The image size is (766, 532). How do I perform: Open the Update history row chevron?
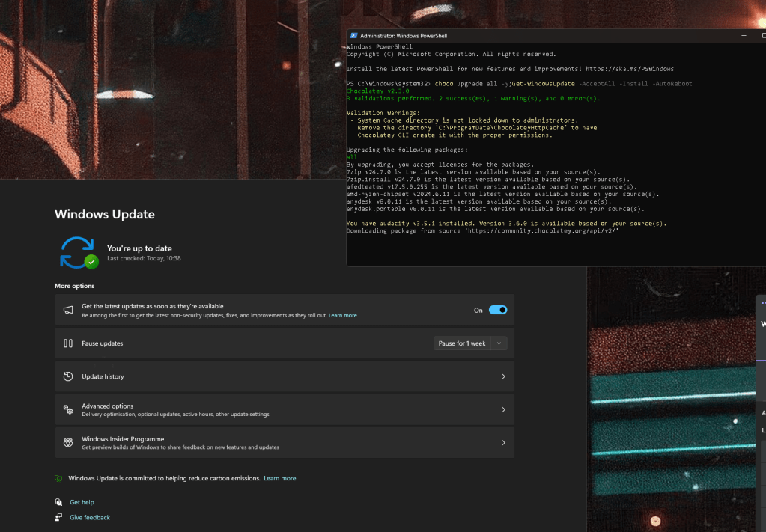point(503,376)
